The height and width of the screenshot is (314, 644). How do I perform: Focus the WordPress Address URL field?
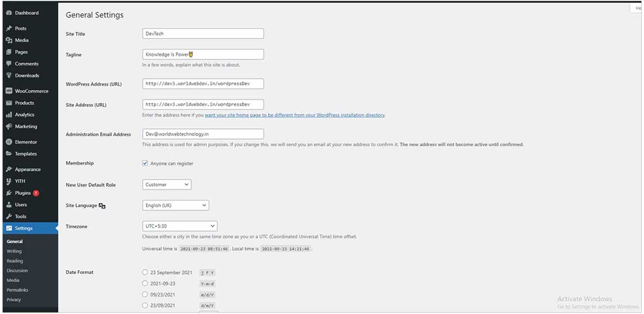(203, 84)
